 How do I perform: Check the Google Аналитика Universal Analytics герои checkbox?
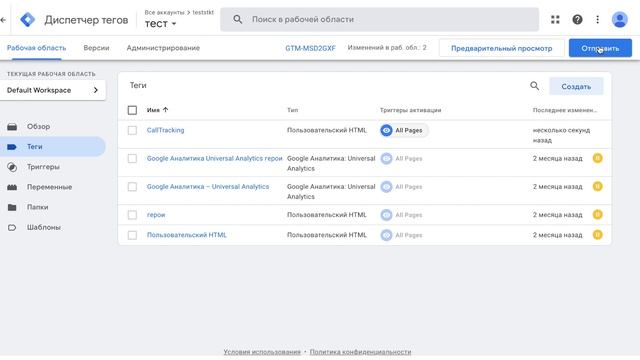(132, 158)
